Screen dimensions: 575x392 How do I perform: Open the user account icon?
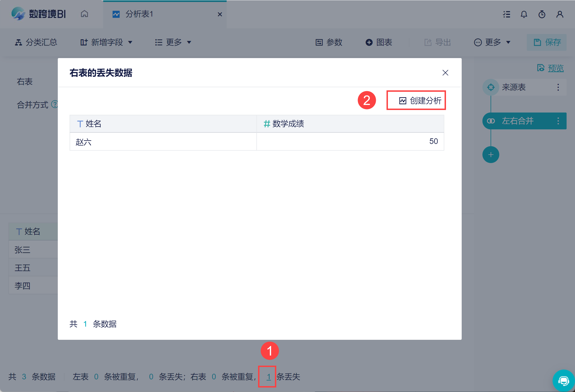coord(560,14)
